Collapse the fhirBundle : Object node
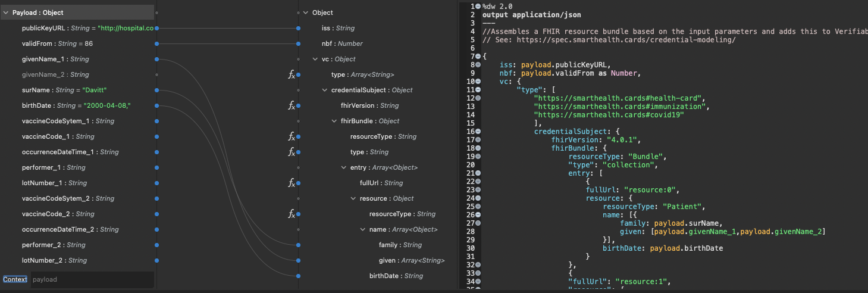 (x=334, y=121)
